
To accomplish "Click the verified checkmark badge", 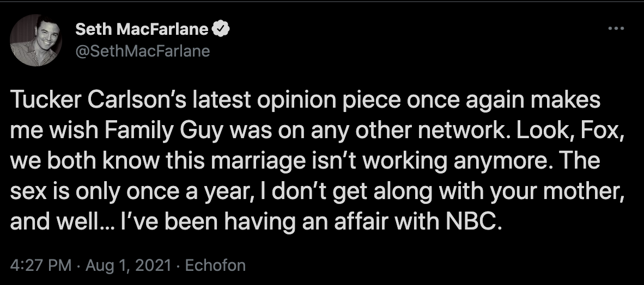I will click(220, 29).
